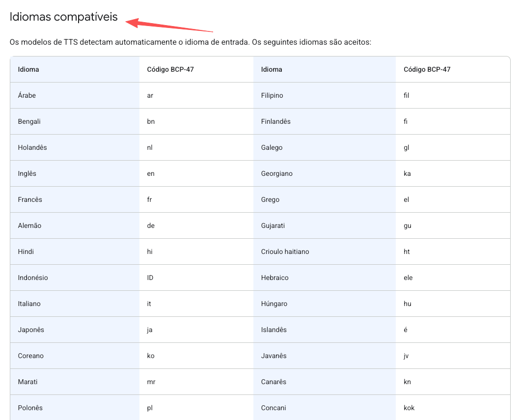Click the 'Idiomas compatíveis' heading

pos(63,17)
